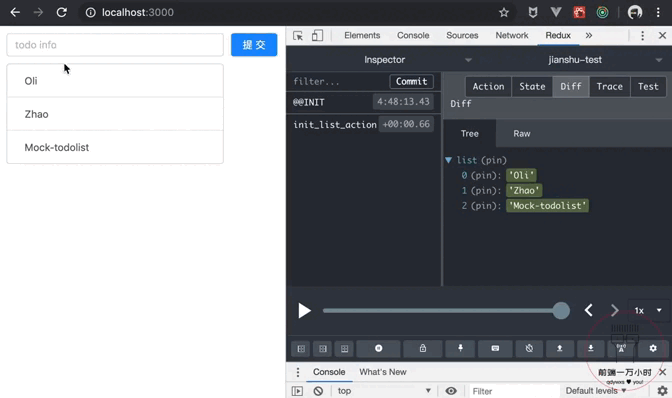Image resolution: width=672 pixels, height=398 pixels.
Task: Open DevTools customize menu dots
Action: (x=642, y=36)
